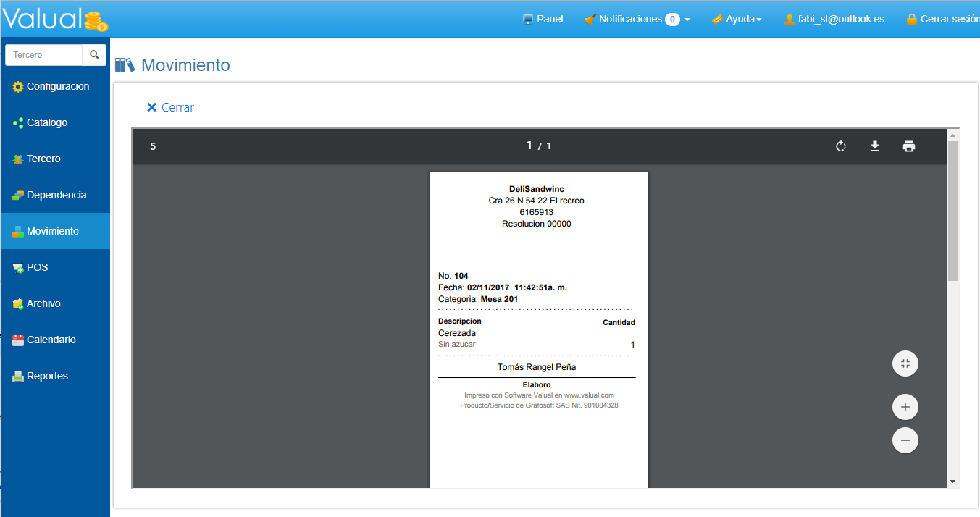This screenshot has width=980, height=517.
Task: Zoom out of the PDF
Action: [x=905, y=440]
